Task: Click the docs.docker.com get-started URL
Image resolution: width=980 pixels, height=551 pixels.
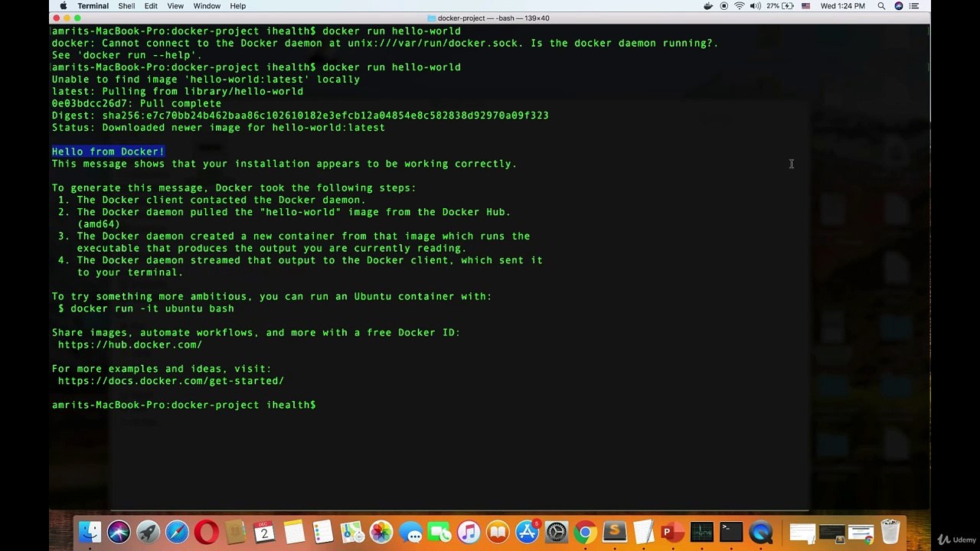Action: pos(171,380)
